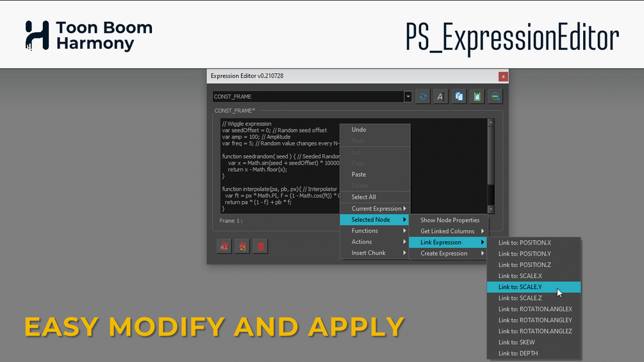Click the Toon Boom Harmony logo

88,36
